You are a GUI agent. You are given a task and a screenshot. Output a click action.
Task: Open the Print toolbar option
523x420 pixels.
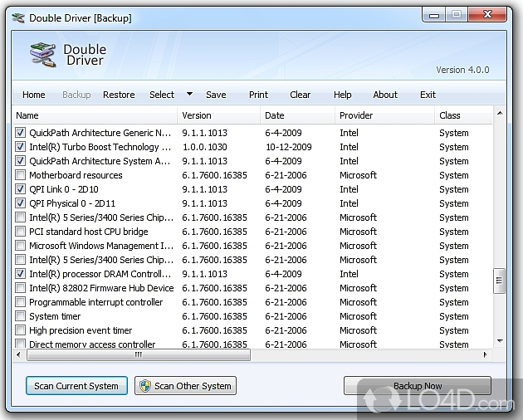click(258, 95)
